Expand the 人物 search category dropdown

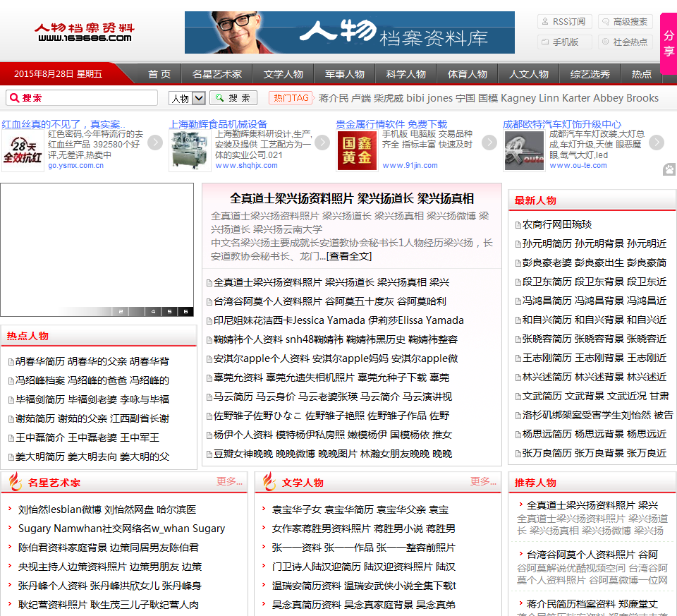coord(186,99)
